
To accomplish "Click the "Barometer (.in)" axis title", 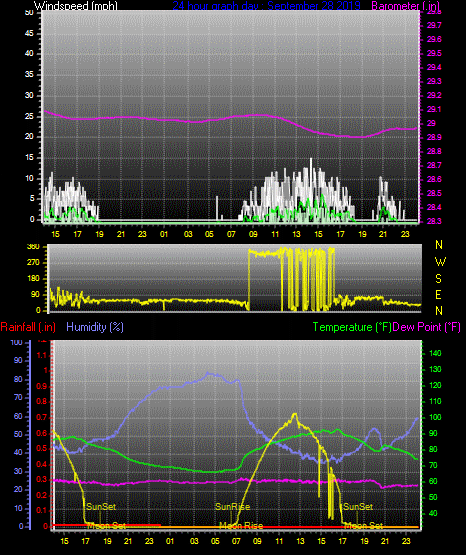I will coord(405,5).
